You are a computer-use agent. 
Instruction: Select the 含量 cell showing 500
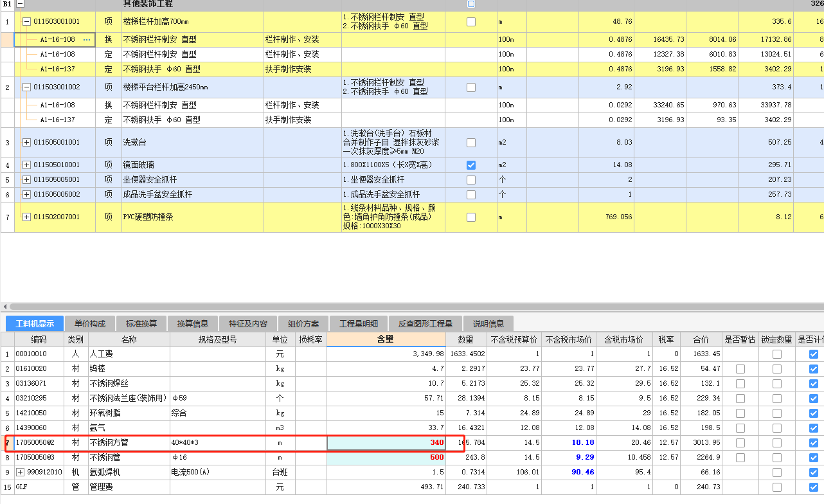386,458
